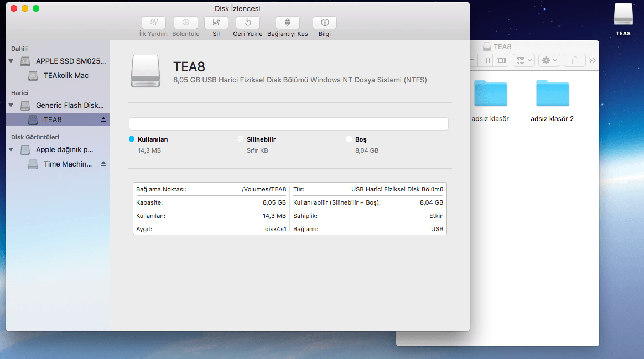The width and height of the screenshot is (644, 359).
Task: Collapse the Generic Flash Disk disclosure triangle
Action: click(11, 106)
